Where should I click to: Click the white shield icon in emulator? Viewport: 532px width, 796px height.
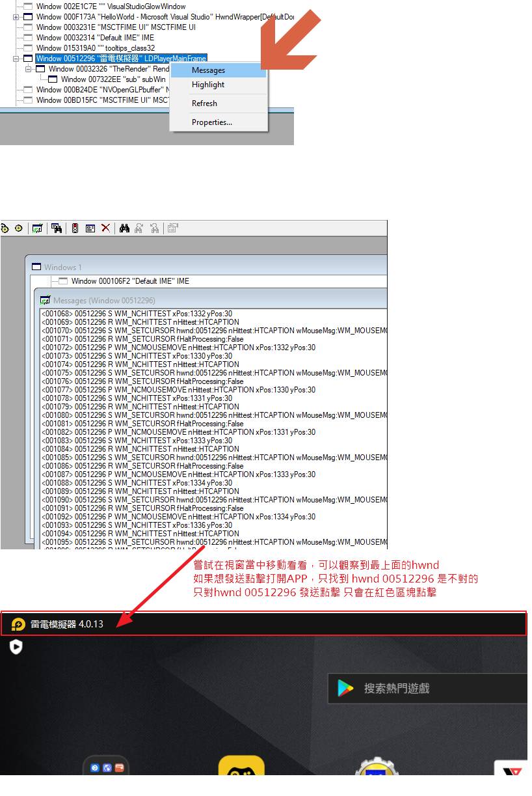tap(16, 646)
